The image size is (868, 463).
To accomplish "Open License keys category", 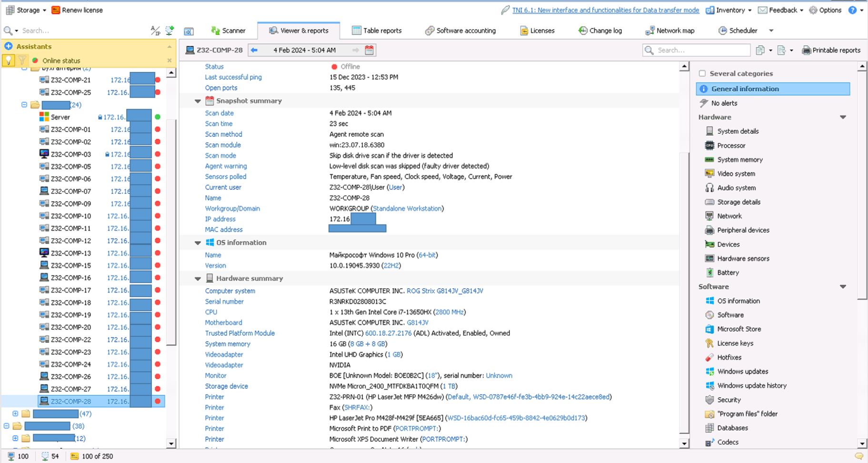I will click(729, 343).
